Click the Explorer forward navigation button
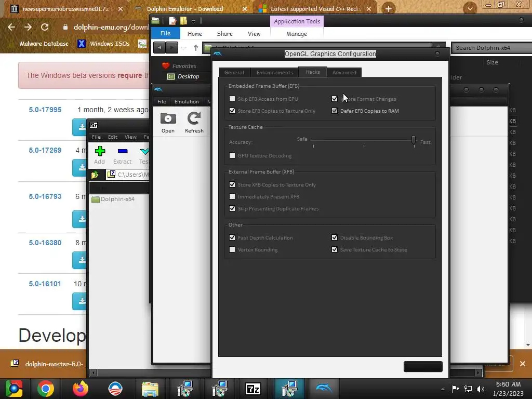Image resolution: width=532 pixels, height=399 pixels. (x=171, y=48)
